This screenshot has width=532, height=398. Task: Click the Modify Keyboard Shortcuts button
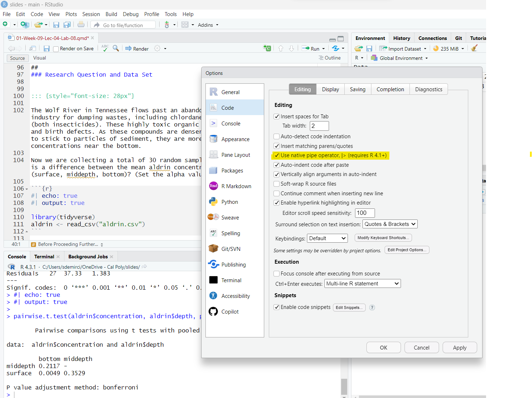click(383, 238)
